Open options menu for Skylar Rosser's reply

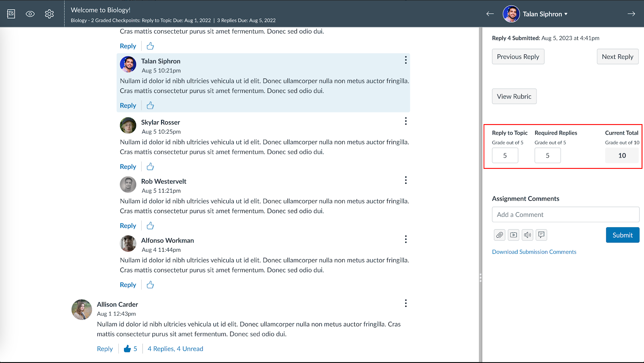coord(406,121)
